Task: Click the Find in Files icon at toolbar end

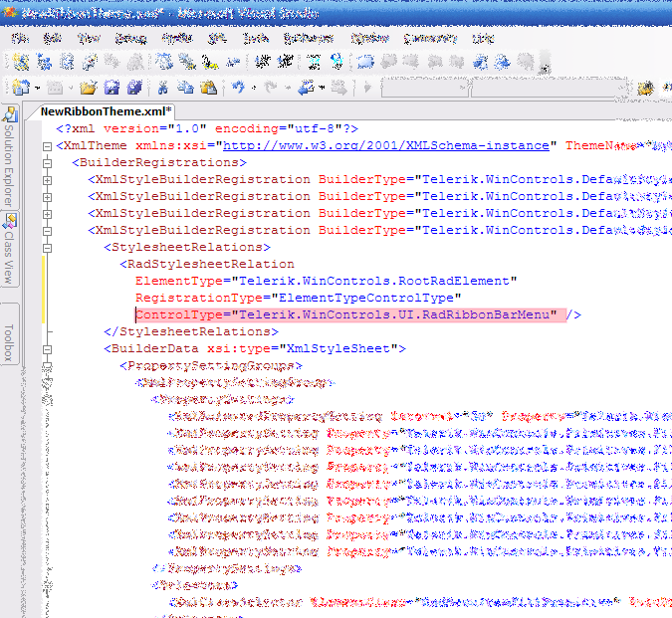Action: tap(645, 89)
